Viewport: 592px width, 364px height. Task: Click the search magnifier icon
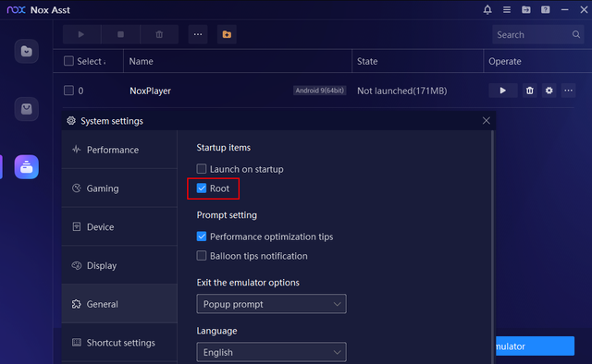[x=575, y=34]
